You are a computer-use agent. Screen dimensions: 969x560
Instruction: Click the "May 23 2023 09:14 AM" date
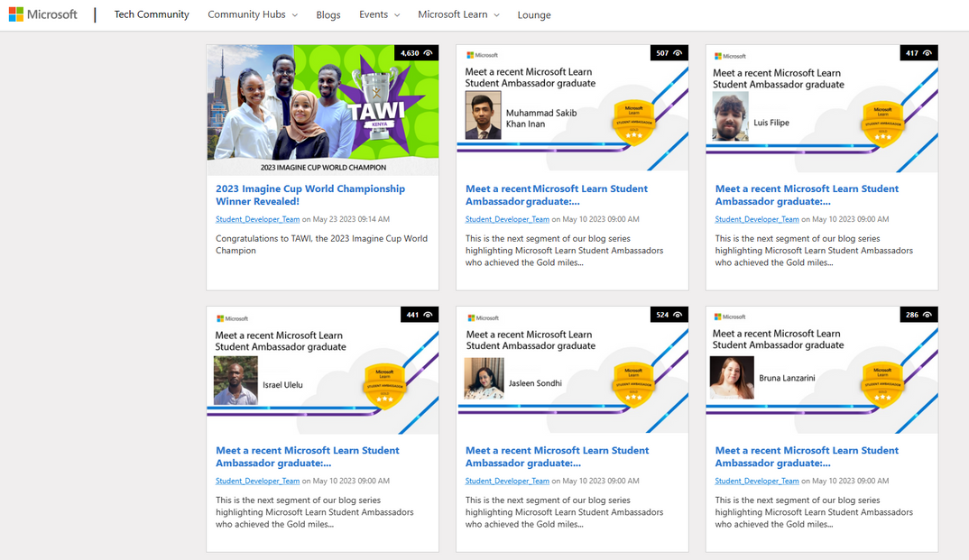[x=351, y=219]
